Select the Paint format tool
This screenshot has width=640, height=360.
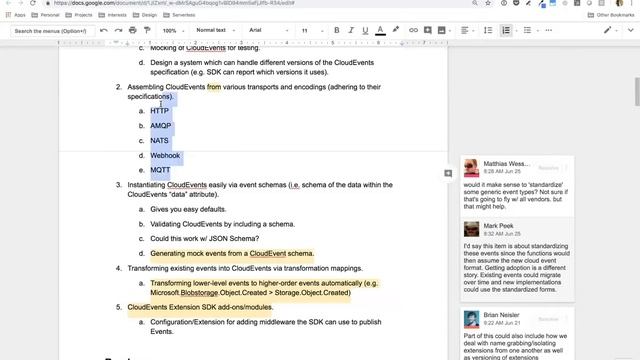147,30
